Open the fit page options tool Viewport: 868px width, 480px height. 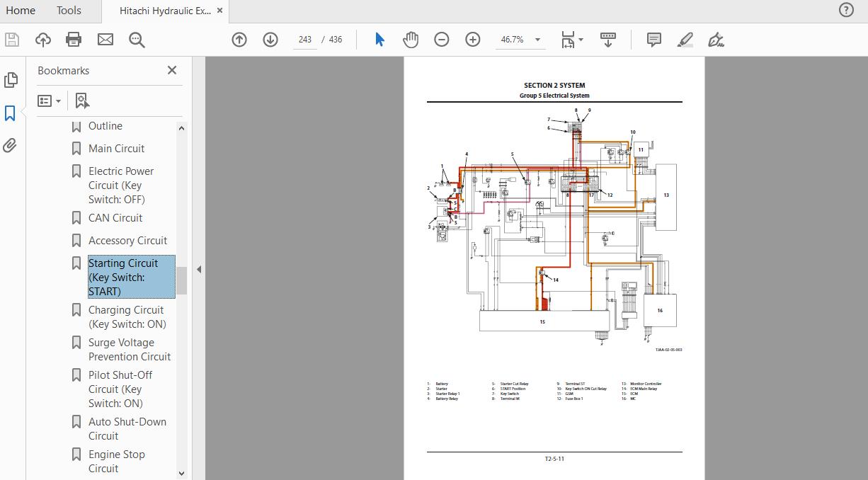(568, 40)
